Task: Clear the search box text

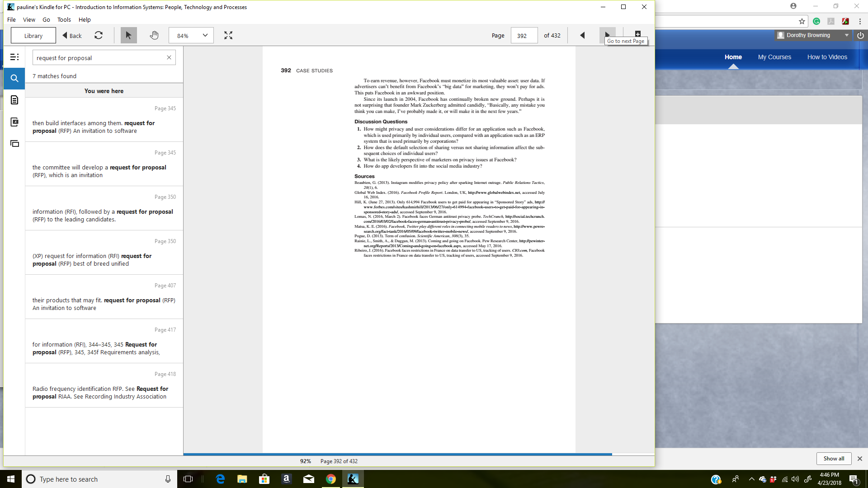Action: click(x=169, y=57)
